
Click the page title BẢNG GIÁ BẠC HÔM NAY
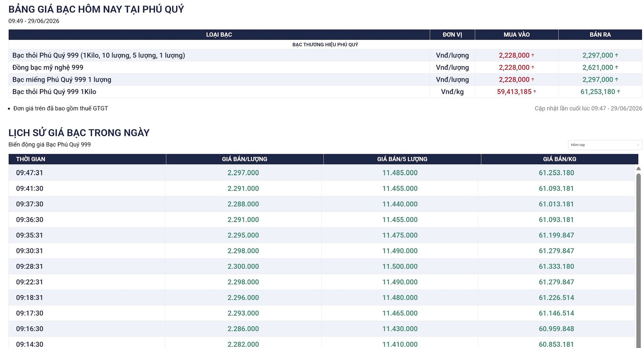[x=96, y=9]
